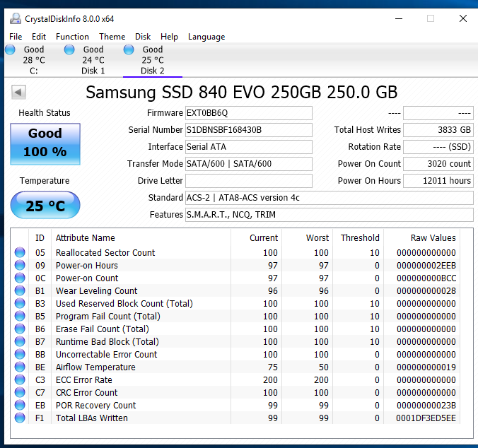Click status icon for Reallocated Sector Count

pyautogui.click(x=20, y=253)
